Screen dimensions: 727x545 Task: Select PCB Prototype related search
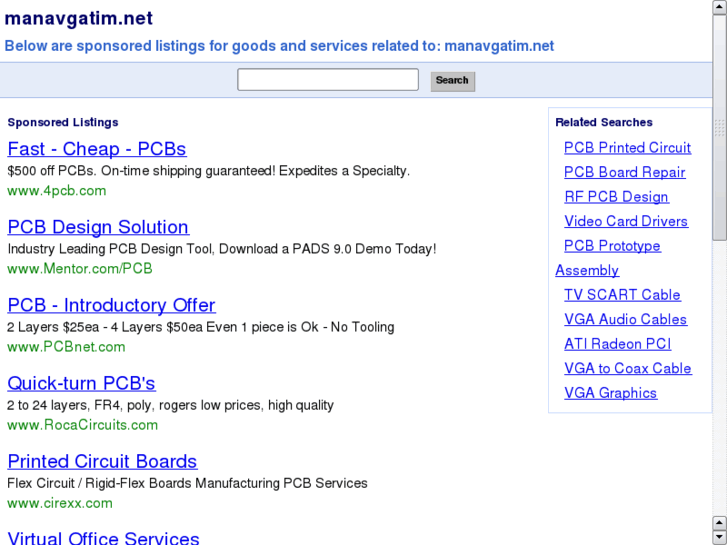612,246
